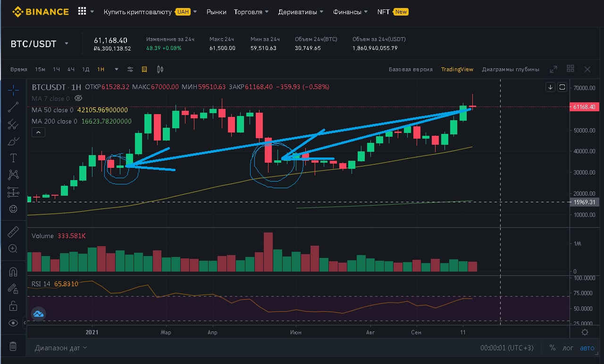This screenshot has width=604, height=364.
Task: Open the indicator settings sliders icon
Action: (x=130, y=69)
